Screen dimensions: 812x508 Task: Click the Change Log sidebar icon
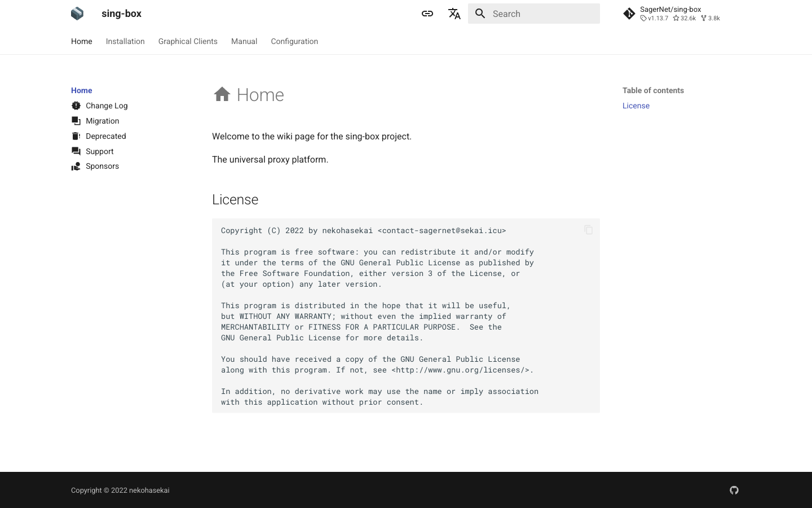(76, 106)
